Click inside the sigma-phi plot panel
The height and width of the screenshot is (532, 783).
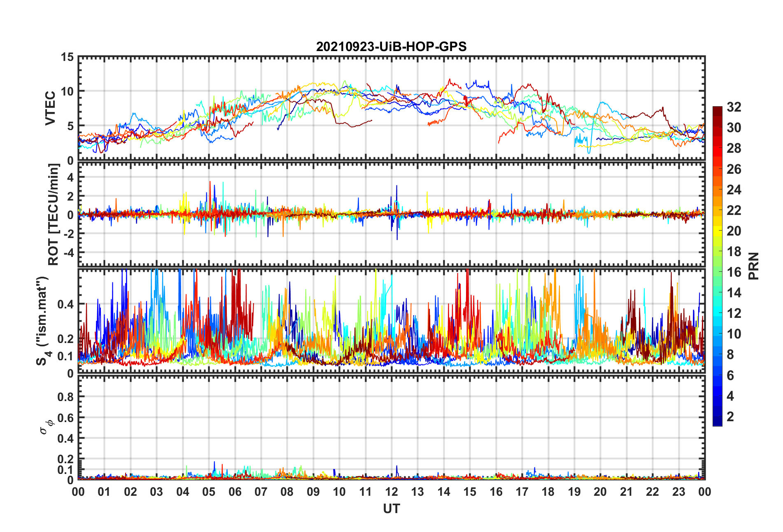[x=391, y=428]
